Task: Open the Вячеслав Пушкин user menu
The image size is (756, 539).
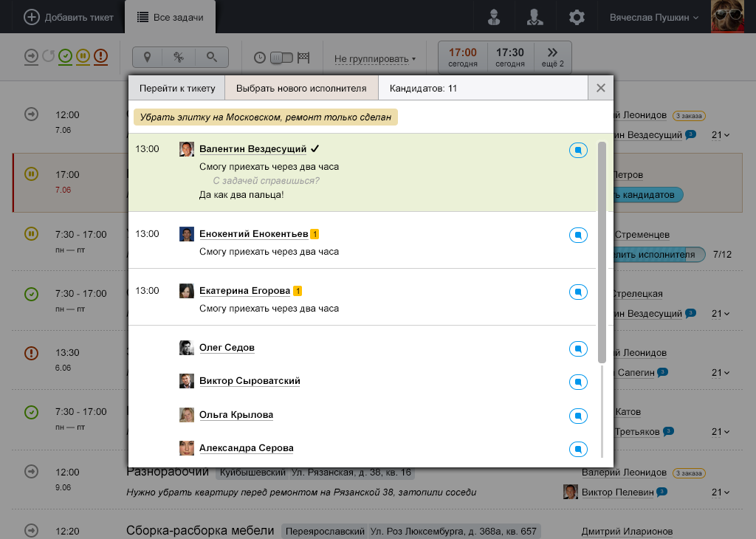Action: [653, 17]
